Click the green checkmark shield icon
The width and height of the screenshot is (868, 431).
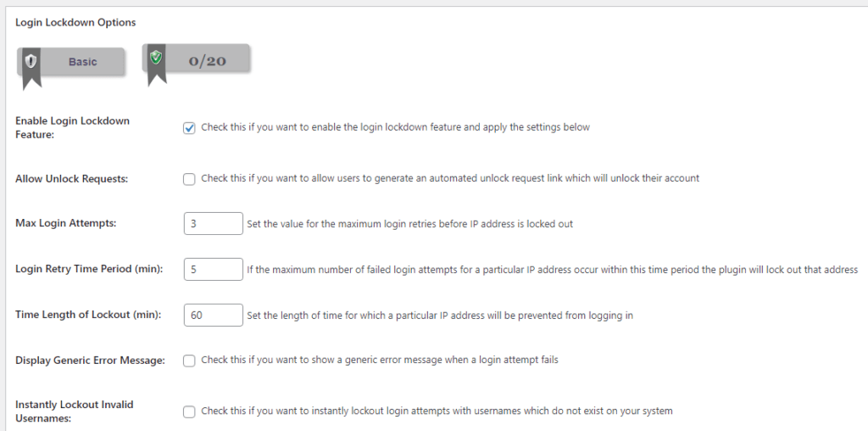point(156,57)
